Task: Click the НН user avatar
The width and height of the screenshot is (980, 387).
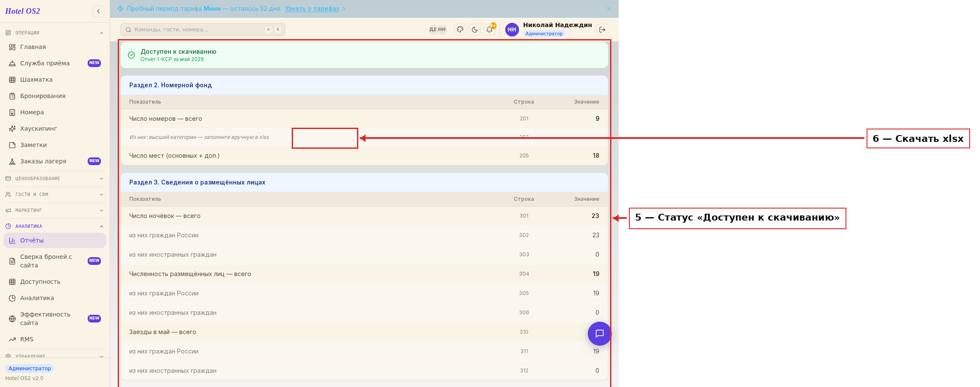Action: 512,30
